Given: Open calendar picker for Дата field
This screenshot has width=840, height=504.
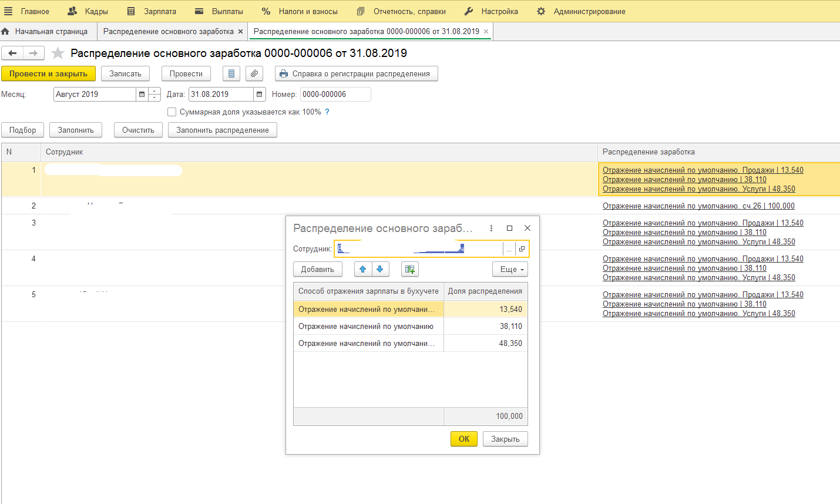Looking at the screenshot, I should (x=260, y=94).
